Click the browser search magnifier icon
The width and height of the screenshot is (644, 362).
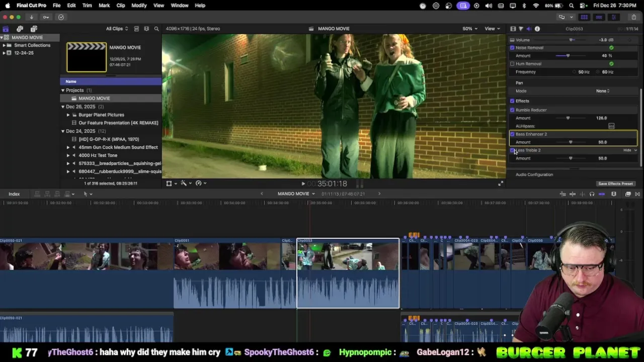click(x=156, y=29)
